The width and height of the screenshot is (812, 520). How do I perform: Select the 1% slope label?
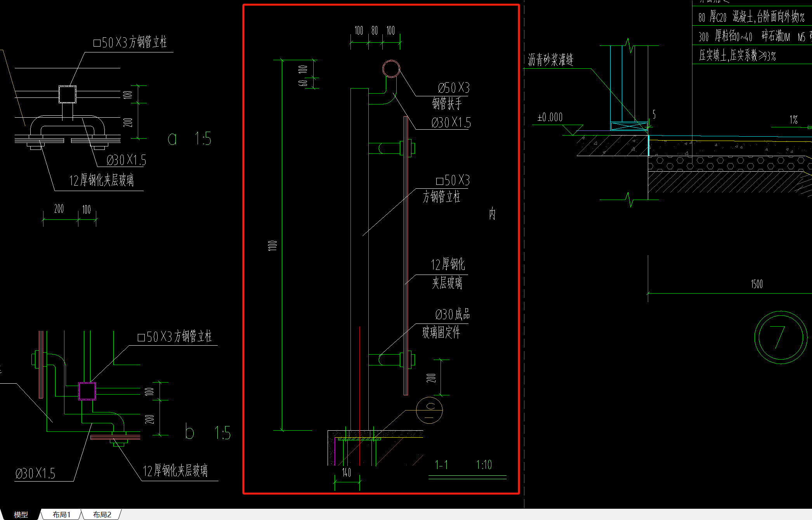tap(793, 120)
